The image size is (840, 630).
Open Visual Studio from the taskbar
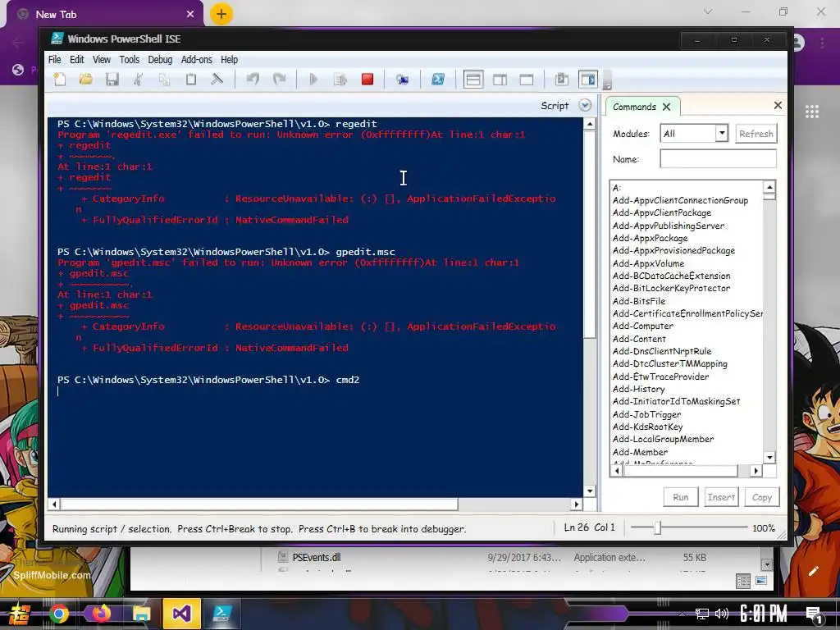(x=181, y=613)
